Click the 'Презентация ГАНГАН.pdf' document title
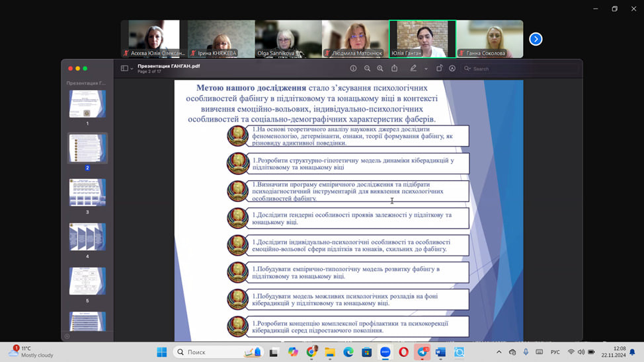The image size is (644, 362). (169, 66)
